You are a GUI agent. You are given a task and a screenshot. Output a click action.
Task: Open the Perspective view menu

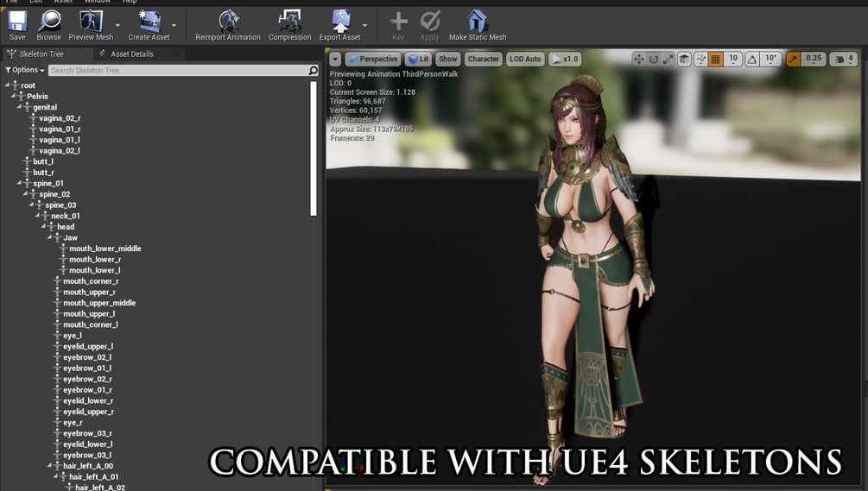point(372,60)
